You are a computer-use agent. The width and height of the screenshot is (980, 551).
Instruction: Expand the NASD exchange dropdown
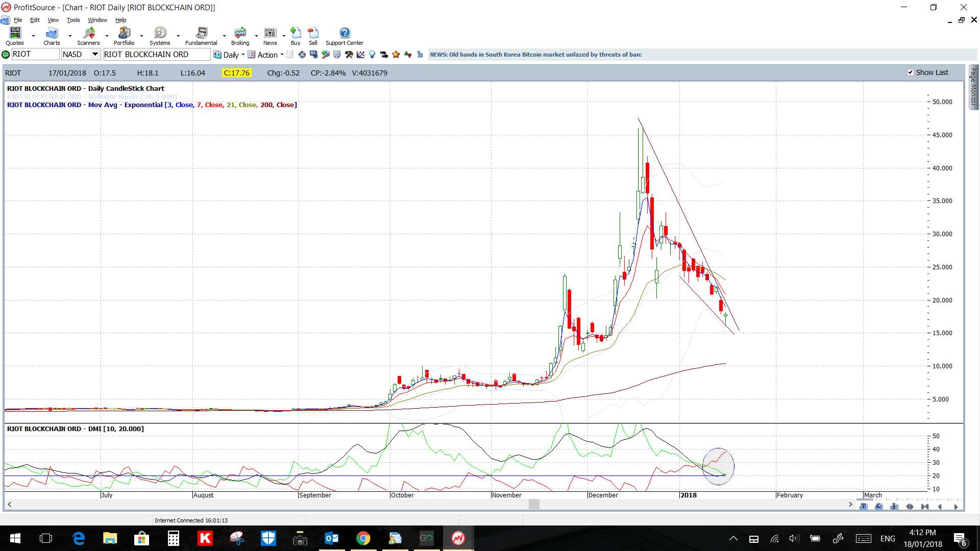pyautogui.click(x=95, y=54)
